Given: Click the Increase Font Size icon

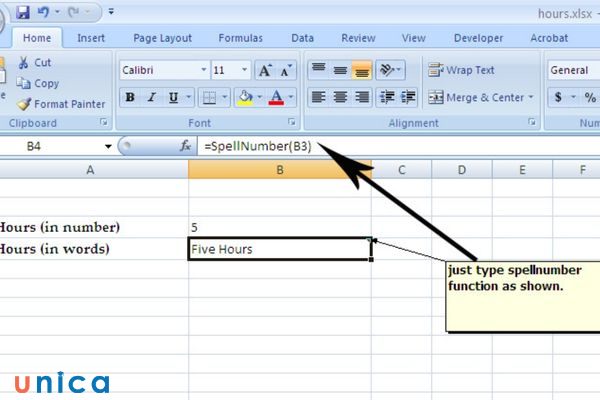Looking at the screenshot, I should [265, 70].
